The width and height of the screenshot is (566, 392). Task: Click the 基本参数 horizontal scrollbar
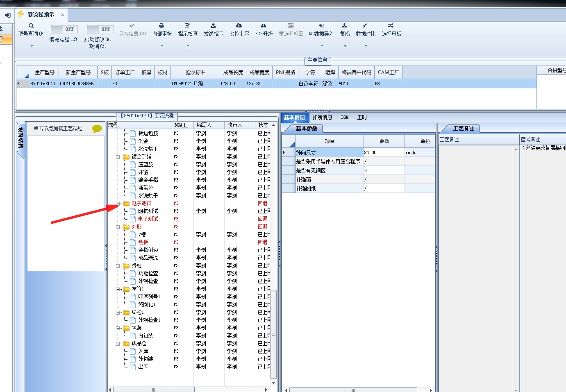pyautogui.click(x=353, y=390)
